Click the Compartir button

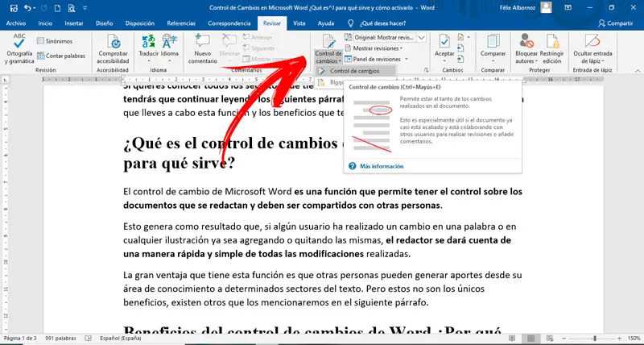tap(615, 23)
